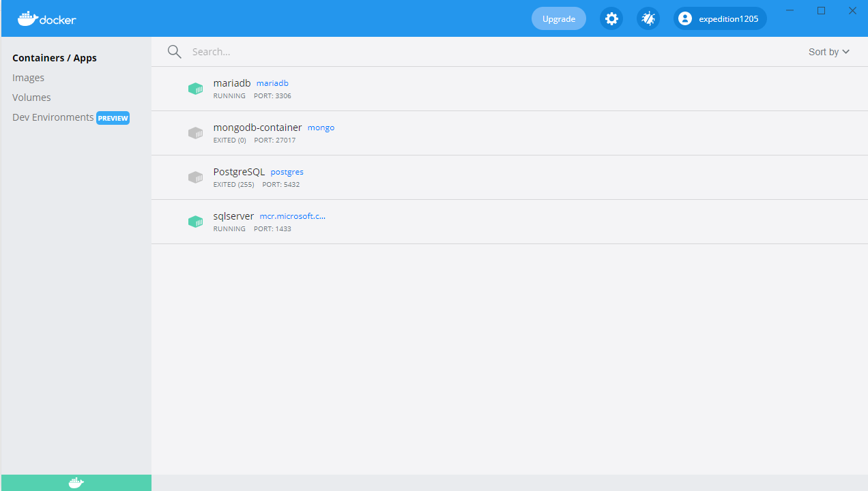The width and height of the screenshot is (868, 491).
Task: Open the Volumes section
Action: [31, 98]
